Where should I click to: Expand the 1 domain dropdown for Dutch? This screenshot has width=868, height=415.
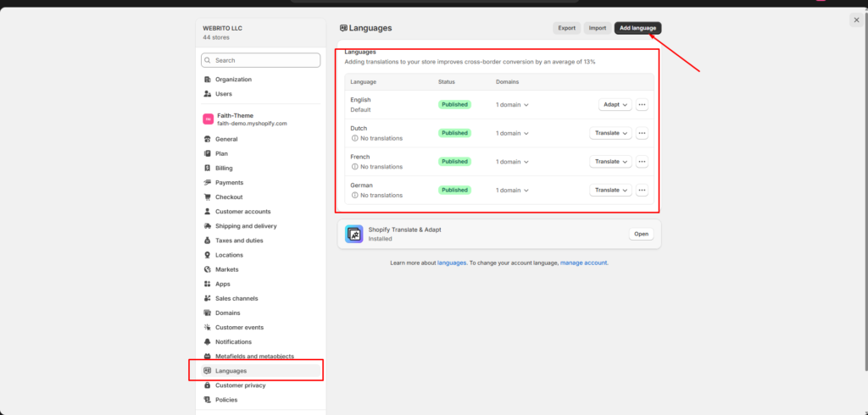(512, 133)
